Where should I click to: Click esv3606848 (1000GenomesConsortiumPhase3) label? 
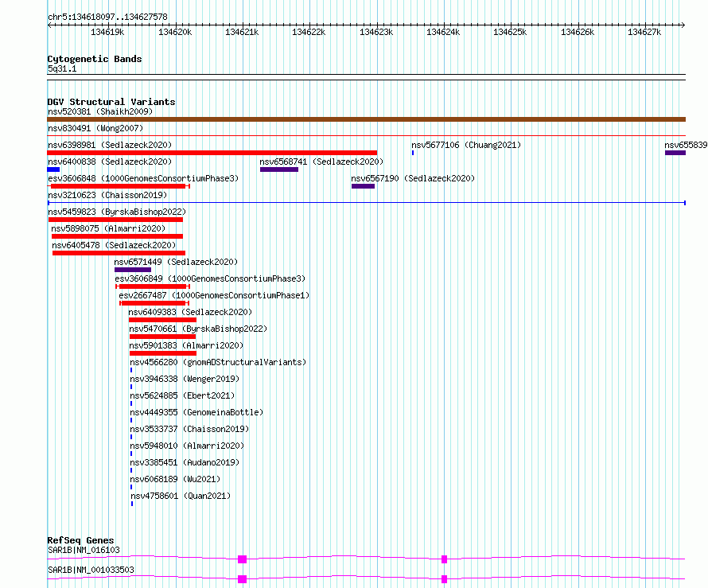(143, 178)
